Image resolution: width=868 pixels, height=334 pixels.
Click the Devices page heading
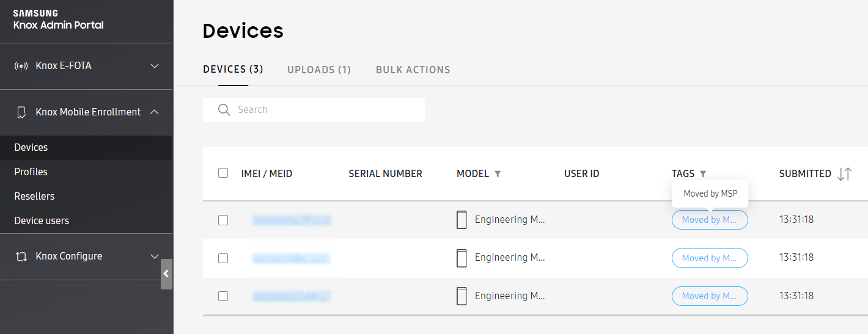click(243, 31)
